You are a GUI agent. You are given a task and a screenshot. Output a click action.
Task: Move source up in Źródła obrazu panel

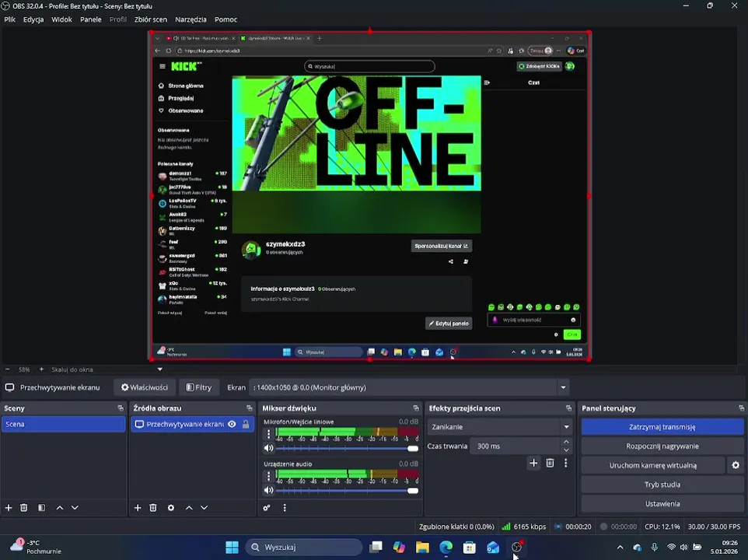tap(189, 508)
